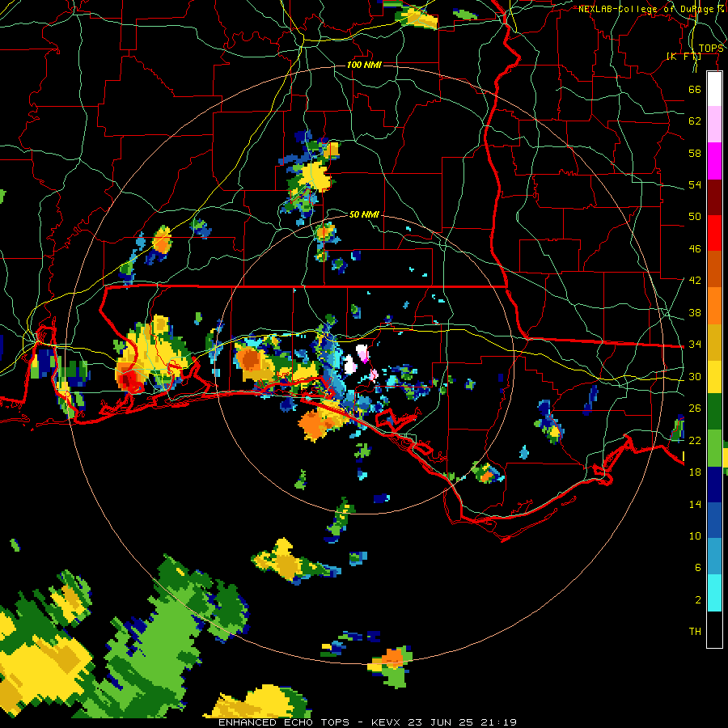Click the 62 legend value
The image size is (728, 728).
click(x=695, y=121)
